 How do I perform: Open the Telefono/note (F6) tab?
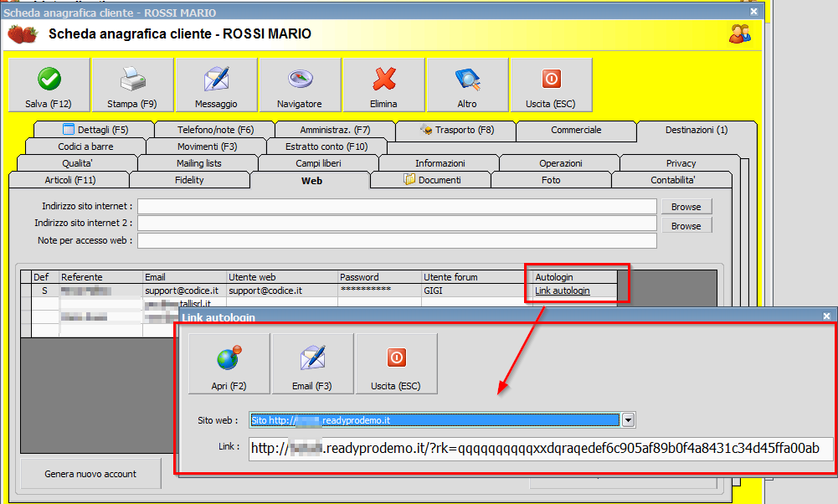tap(215, 130)
